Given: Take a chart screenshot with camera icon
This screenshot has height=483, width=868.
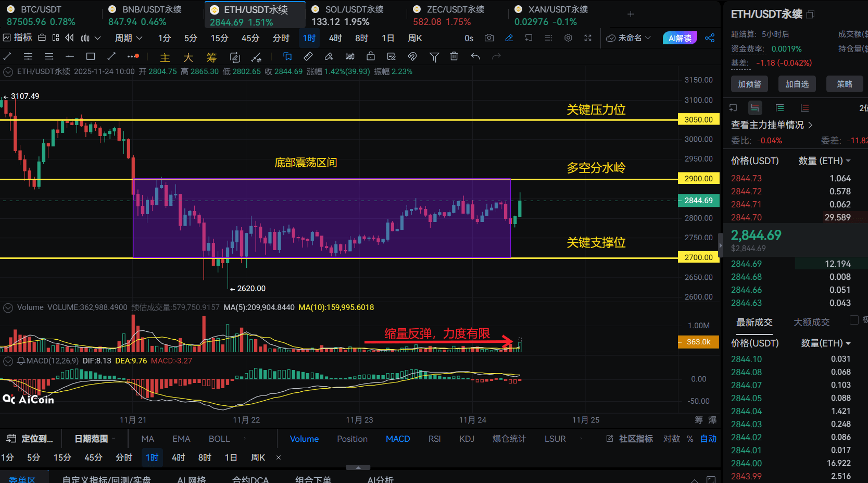Looking at the screenshot, I should [489, 38].
